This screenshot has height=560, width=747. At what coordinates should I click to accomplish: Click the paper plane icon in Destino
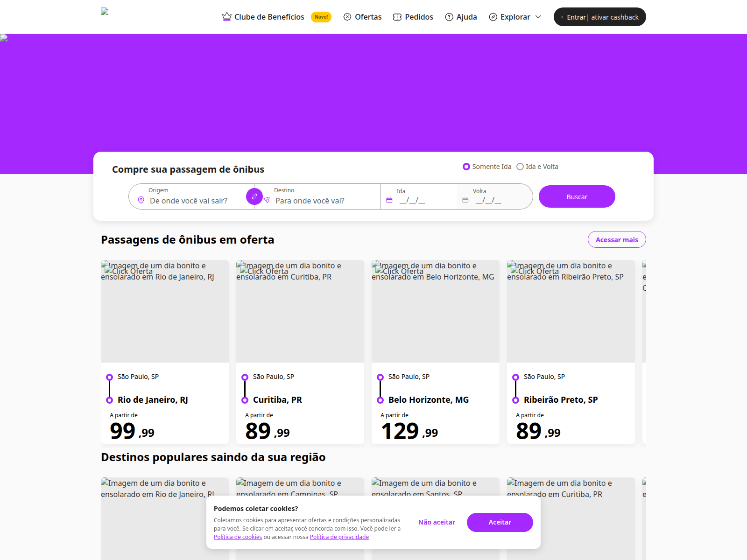[x=267, y=200]
